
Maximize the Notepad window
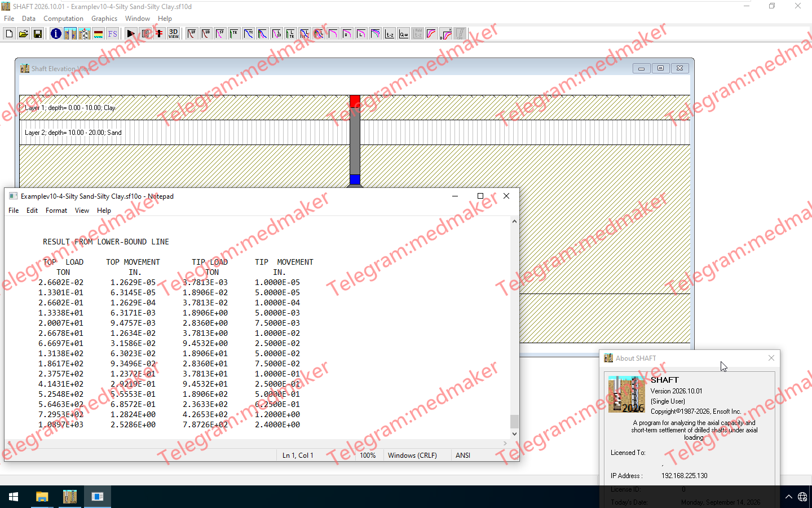tap(480, 196)
